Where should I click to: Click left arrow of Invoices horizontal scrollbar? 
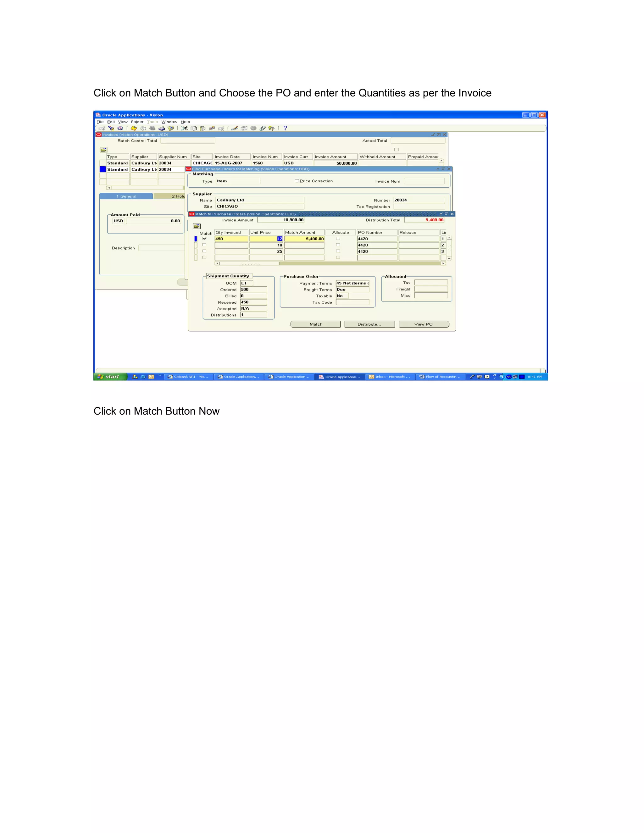109,188
